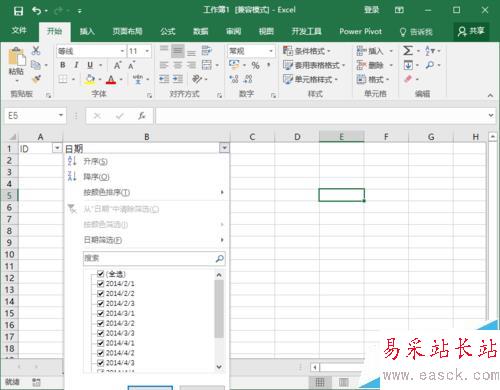The width and height of the screenshot is (500, 390).
Task: Open the Insert ribbon tab
Action: tap(87, 31)
